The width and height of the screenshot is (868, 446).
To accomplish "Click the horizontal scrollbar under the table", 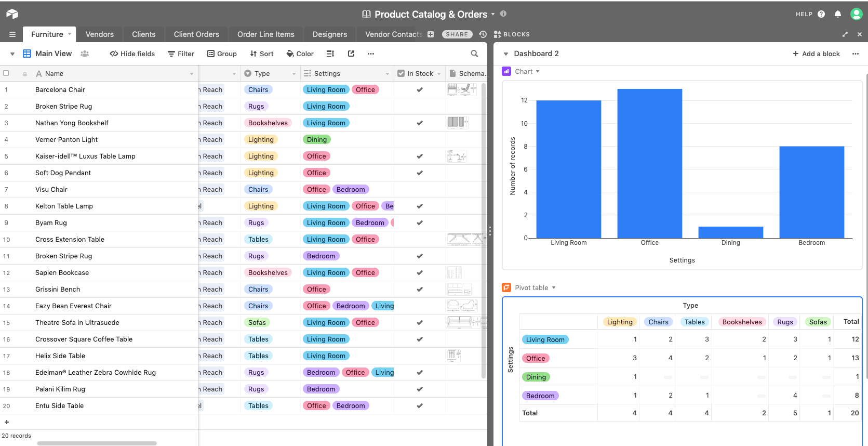I will pos(97,443).
